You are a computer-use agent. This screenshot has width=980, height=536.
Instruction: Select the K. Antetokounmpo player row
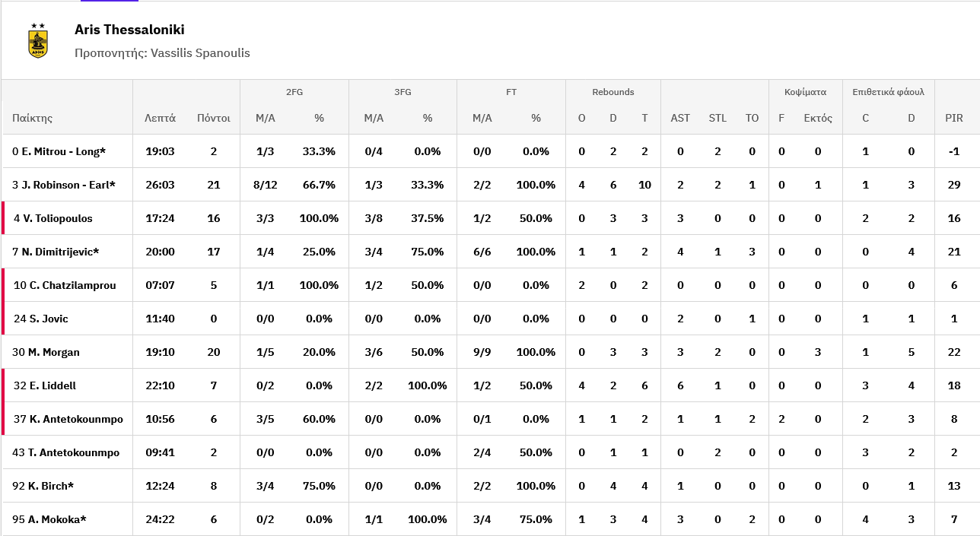[490, 419]
